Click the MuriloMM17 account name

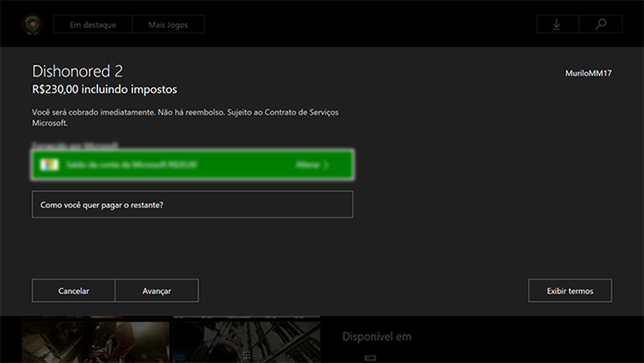click(x=588, y=73)
